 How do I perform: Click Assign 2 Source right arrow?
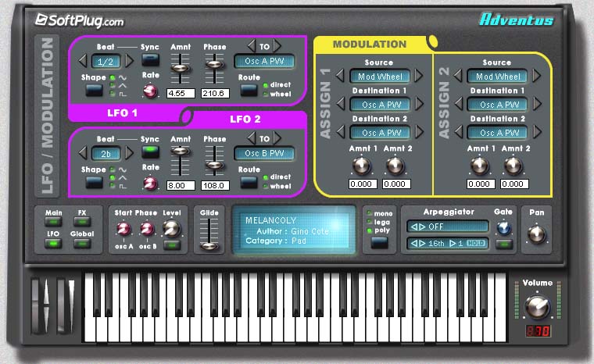pyautogui.click(x=536, y=76)
